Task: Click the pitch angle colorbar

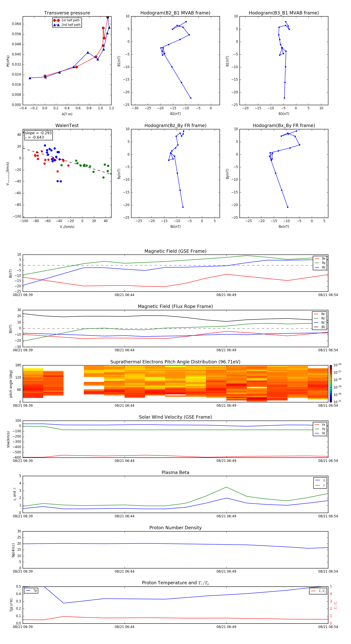Action: click(x=331, y=384)
